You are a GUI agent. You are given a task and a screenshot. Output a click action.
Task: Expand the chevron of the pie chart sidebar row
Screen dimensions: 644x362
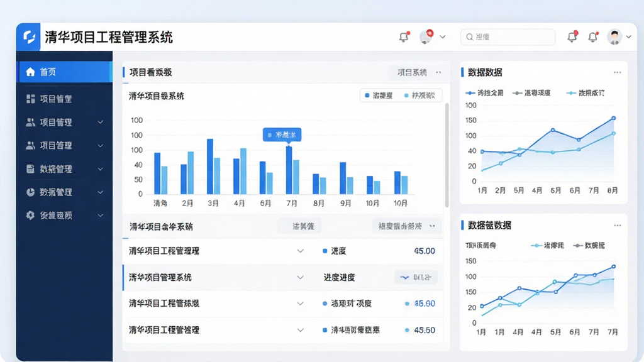coord(100,192)
